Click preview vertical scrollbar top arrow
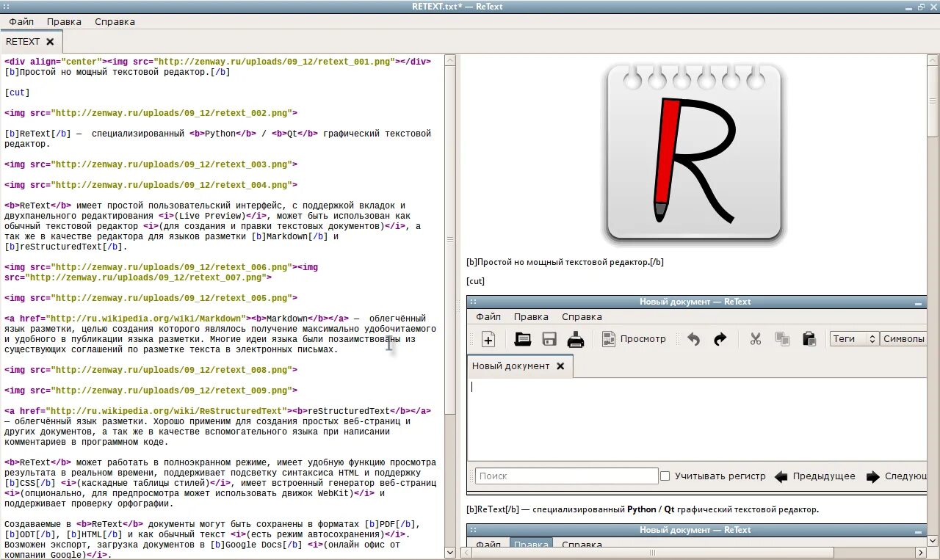Screen dimensions: 940x560 (x=933, y=59)
